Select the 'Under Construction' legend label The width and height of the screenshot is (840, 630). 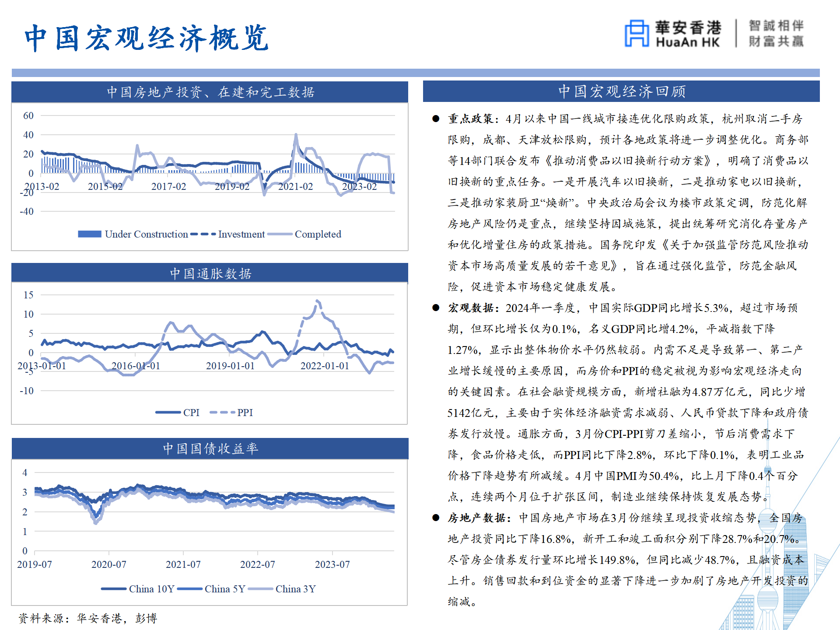tap(147, 234)
